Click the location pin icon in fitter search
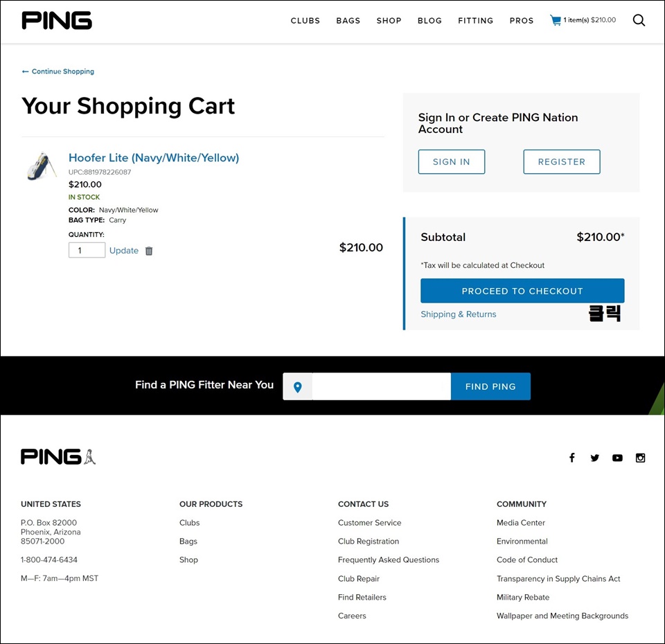This screenshot has width=665, height=644. (298, 386)
